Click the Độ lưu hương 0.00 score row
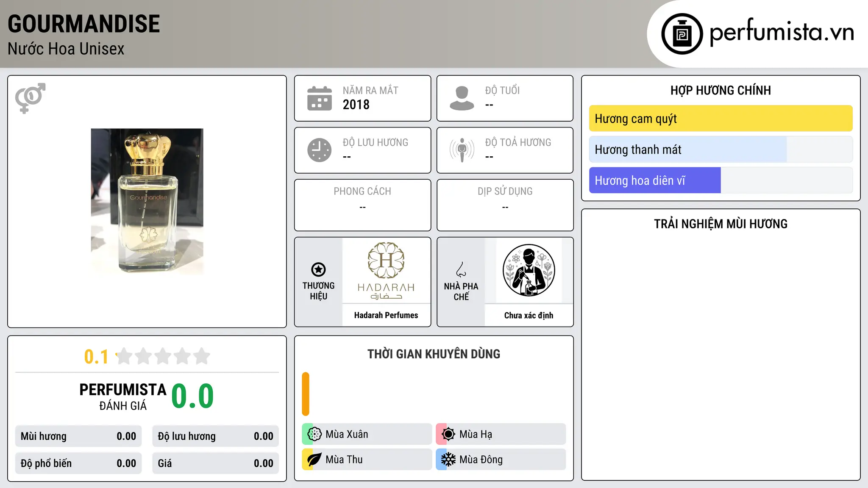The image size is (868, 488). coord(215,436)
